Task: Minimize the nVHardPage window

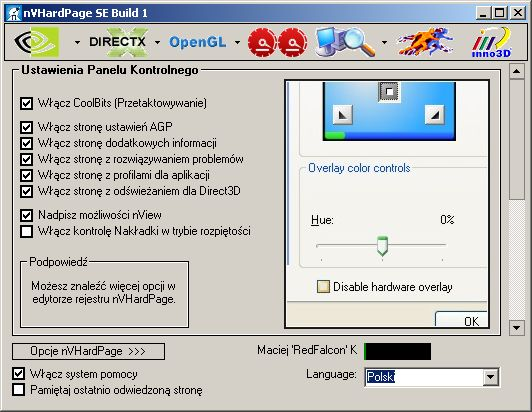Action: [483, 13]
